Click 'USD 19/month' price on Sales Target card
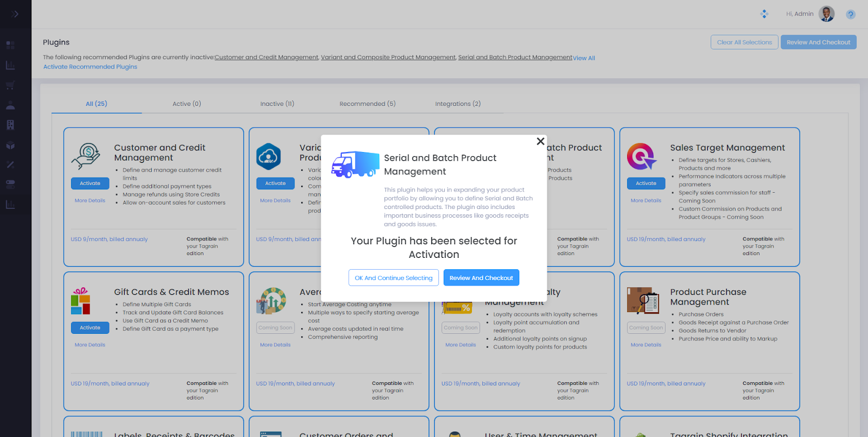 (666, 239)
